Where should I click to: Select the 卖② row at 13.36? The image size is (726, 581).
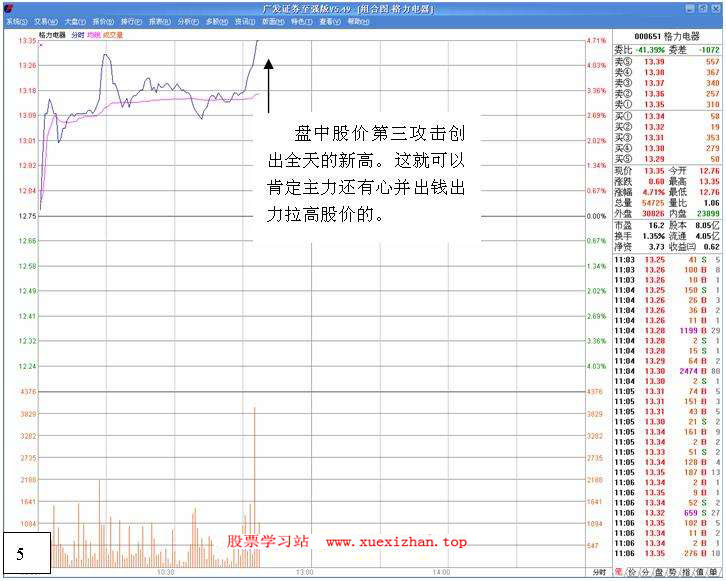[x=667, y=94]
